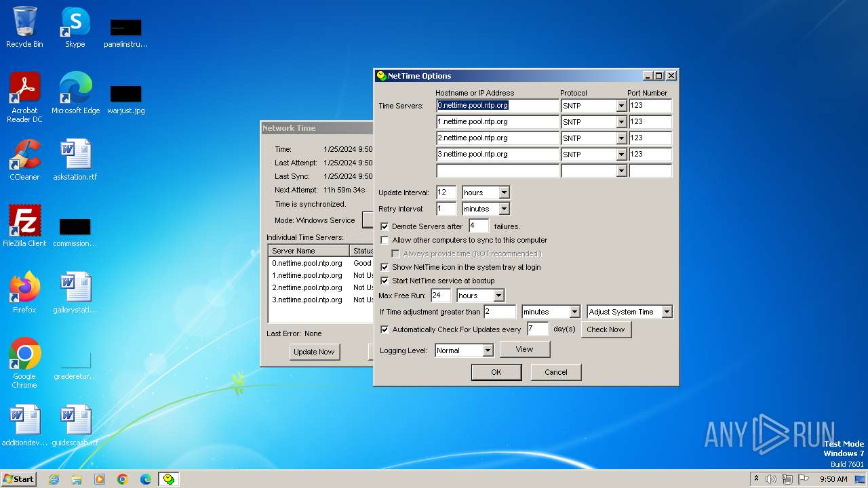
Task: Open Firefox desktop shortcut
Action: (24, 292)
